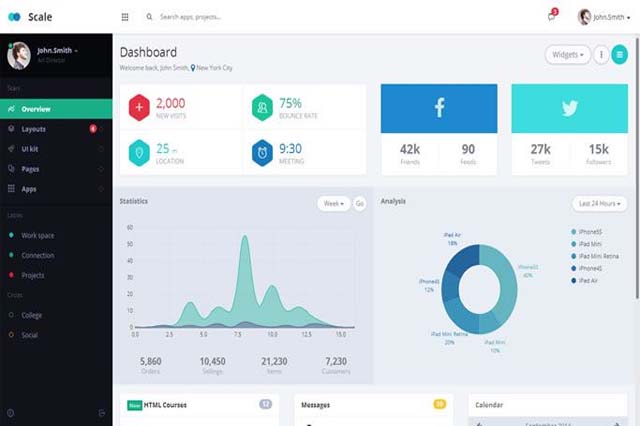640x426 pixels.
Task: Toggle the iPad Air legend series
Action: coord(591,280)
